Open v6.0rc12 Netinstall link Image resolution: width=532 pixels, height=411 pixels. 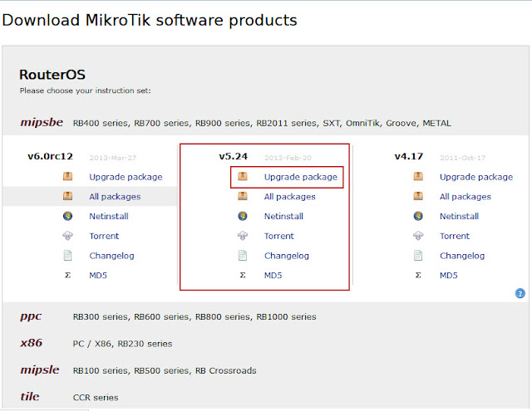(109, 216)
